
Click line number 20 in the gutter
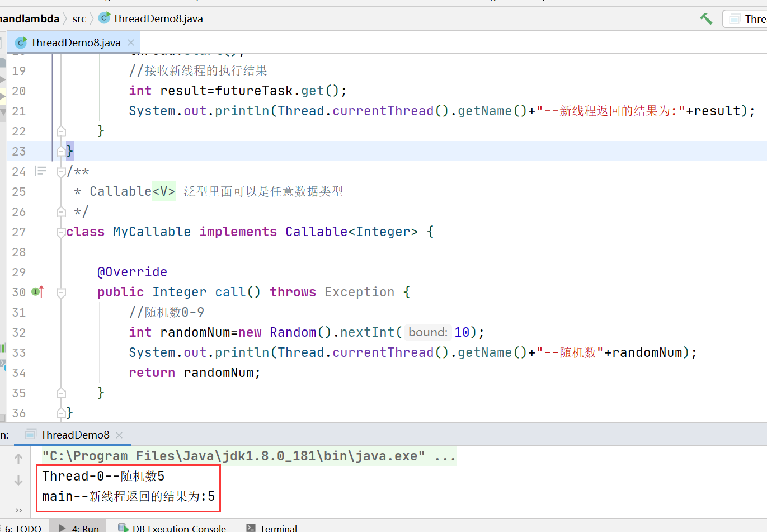pos(18,91)
